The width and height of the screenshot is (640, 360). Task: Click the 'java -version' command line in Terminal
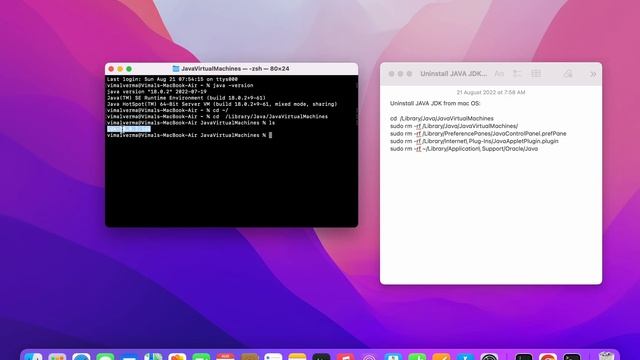pyautogui.click(x=180, y=85)
